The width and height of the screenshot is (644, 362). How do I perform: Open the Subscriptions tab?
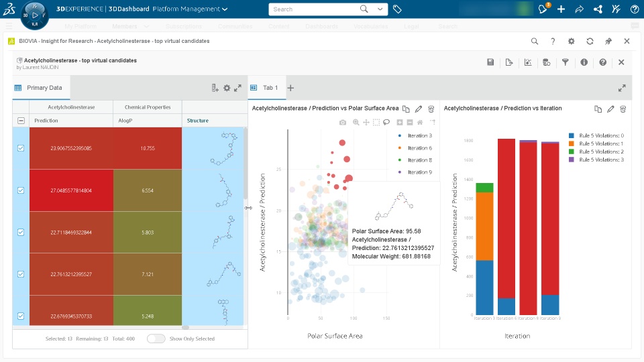pos(184,26)
